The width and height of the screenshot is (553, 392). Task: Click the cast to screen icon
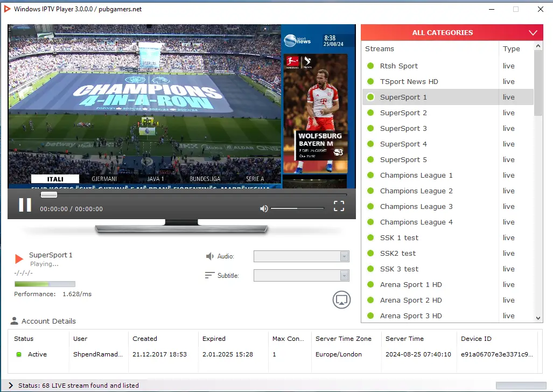pos(341,300)
